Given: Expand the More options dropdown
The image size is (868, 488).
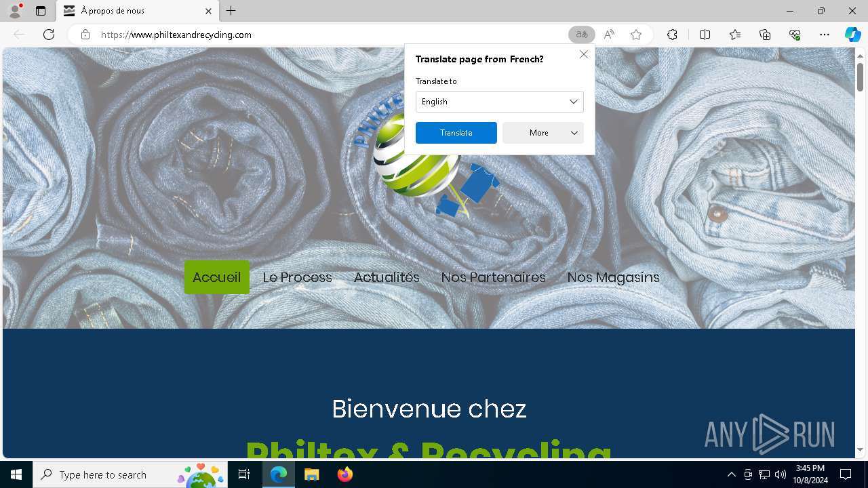Looking at the screenshot, I should [543, 133].
